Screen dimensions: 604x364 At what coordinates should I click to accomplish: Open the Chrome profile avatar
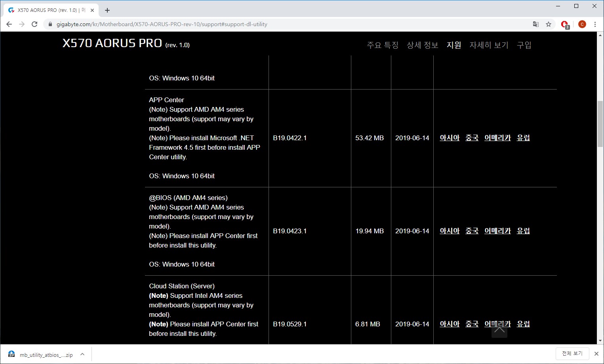coord(582,24)
